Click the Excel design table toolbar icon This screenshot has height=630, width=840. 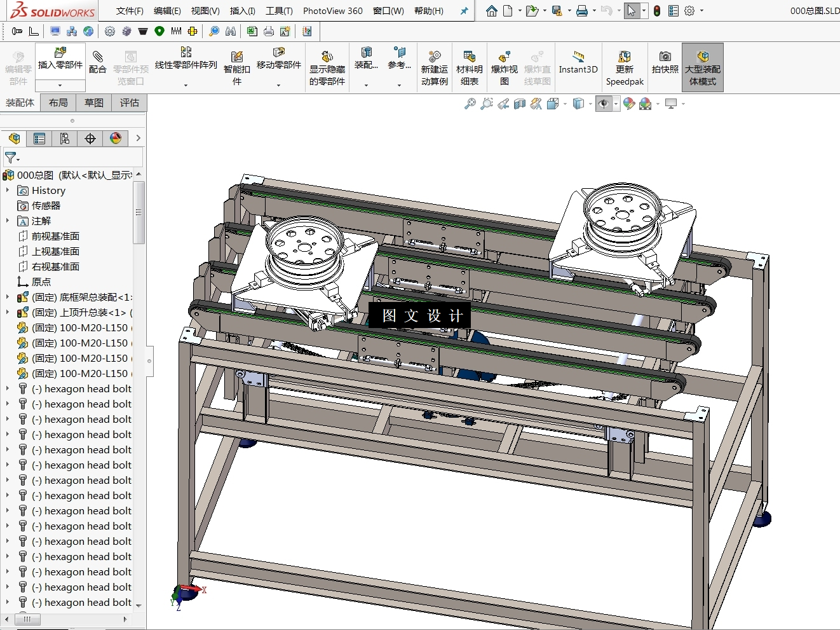click(252, 31)
